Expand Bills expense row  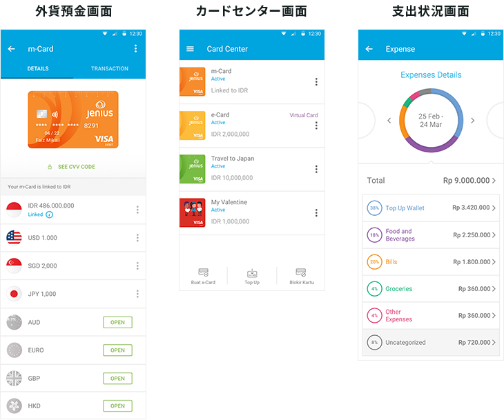(x=431, y=261)
